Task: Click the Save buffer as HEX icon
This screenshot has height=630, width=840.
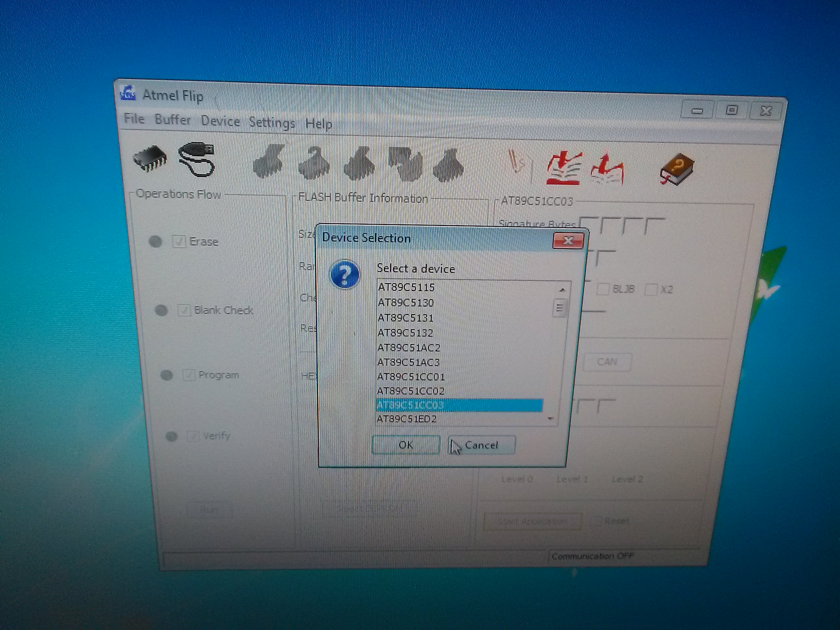Action: pyautogui.click(x=607, y=169)
